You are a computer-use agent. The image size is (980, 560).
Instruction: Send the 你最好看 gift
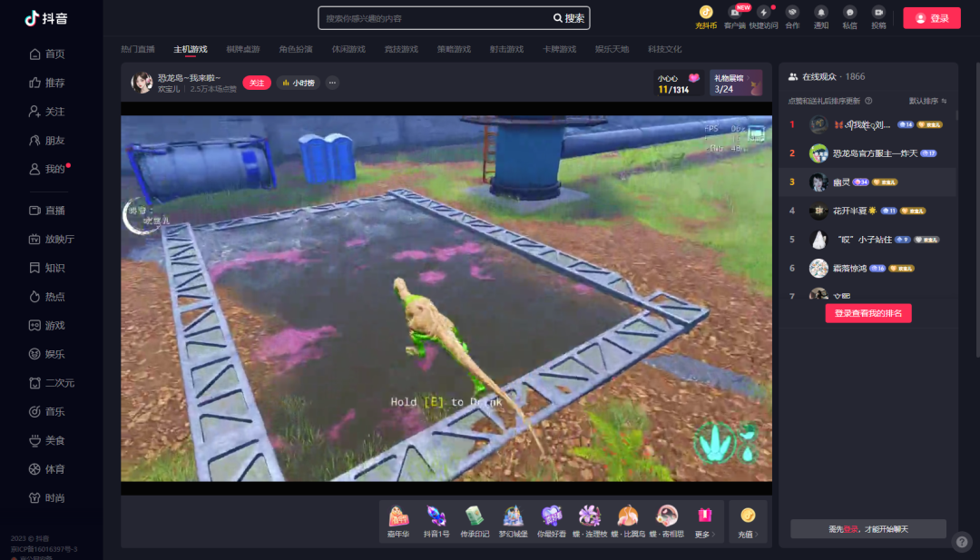coord(552,521)
